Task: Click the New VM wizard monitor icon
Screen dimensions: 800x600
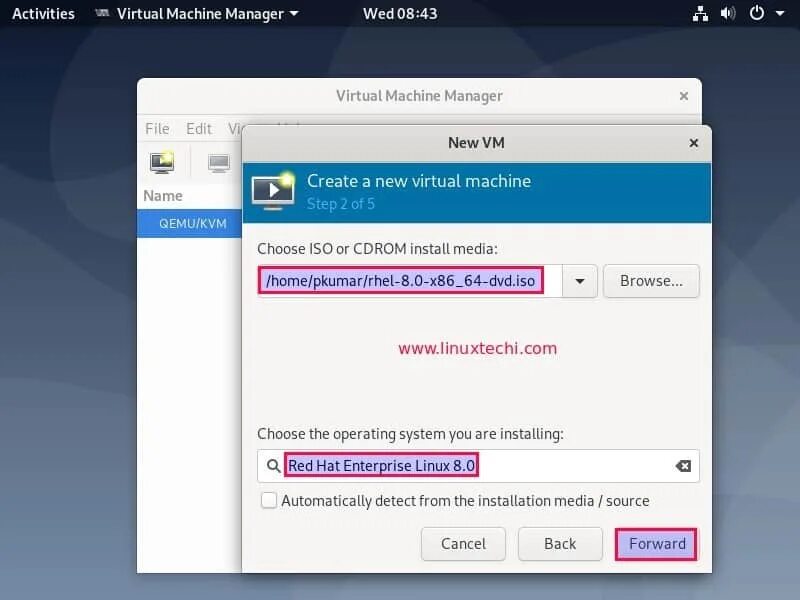Action: point(273,192)
